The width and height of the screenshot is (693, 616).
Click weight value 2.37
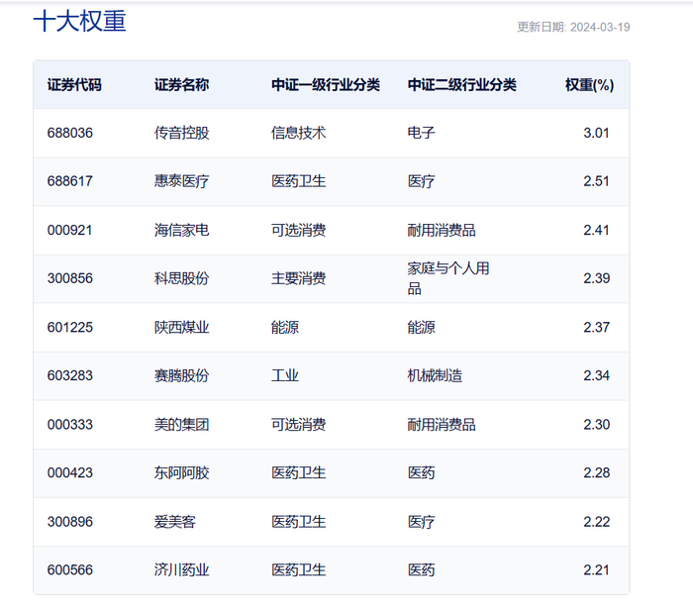click(x=596, y=327)
